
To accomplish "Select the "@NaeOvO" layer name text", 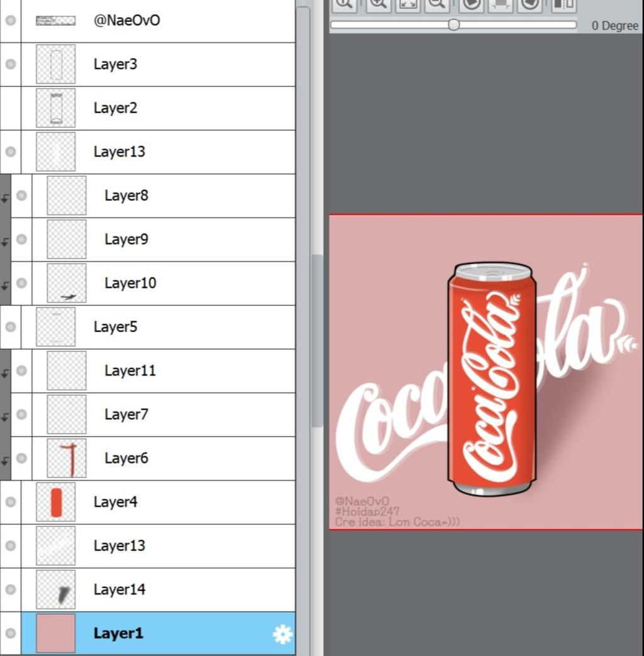I will point(126,20).
